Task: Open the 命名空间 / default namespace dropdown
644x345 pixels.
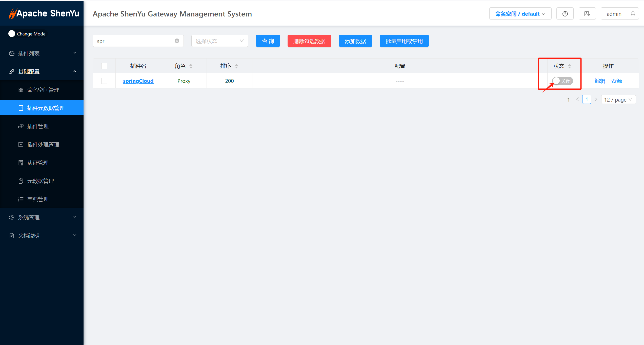Action: pos(520,14)
